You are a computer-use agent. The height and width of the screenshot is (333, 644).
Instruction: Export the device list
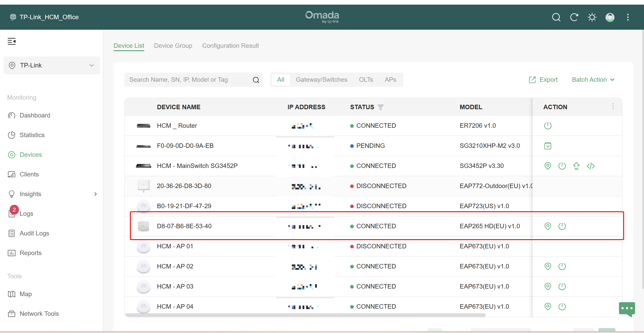pyautogui.click(x=543, y=80)
